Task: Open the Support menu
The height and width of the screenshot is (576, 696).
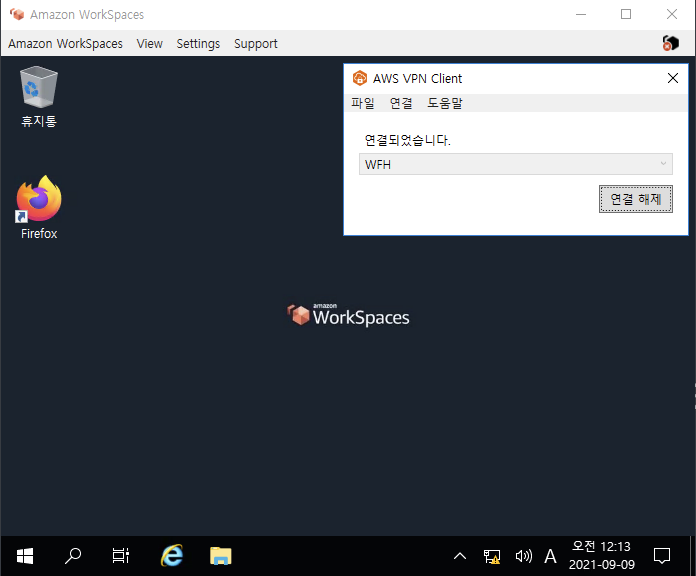Action: (x=256, y=43)
